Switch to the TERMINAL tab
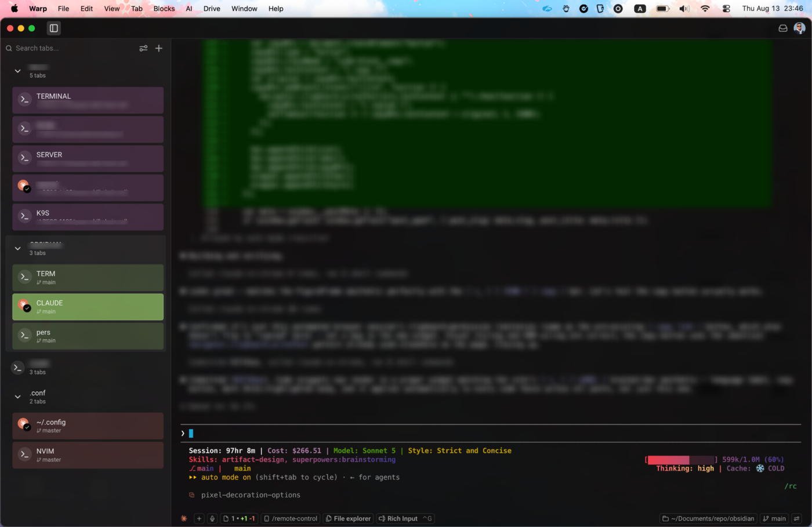 [x=88, y=100]
